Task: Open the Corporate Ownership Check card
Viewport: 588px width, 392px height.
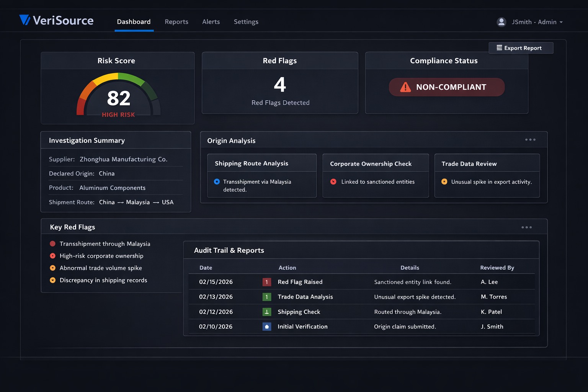Action: point(371,164)
